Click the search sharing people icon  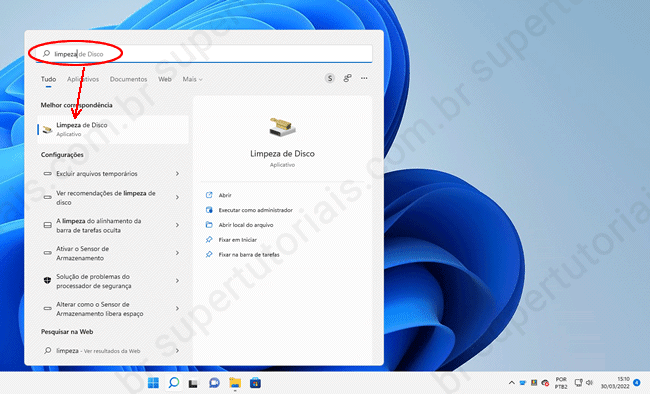coord(347,78)
